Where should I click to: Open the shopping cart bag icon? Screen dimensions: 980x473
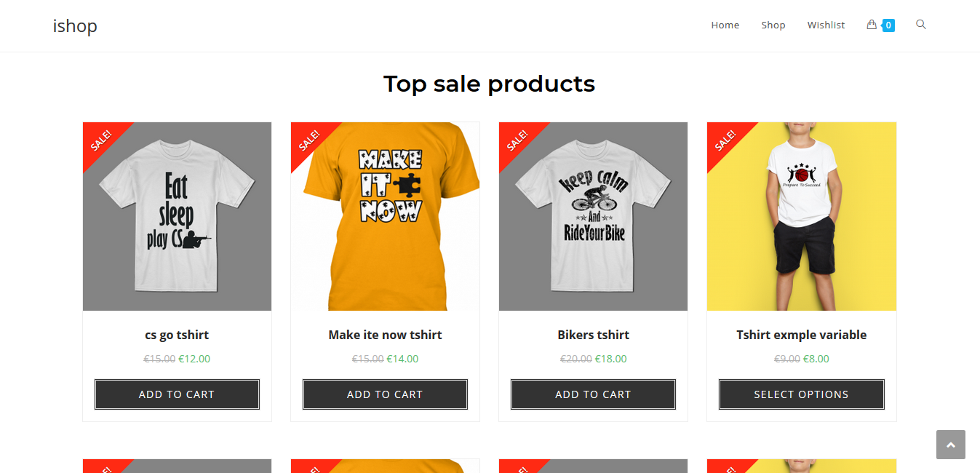[x=871, y=25]
